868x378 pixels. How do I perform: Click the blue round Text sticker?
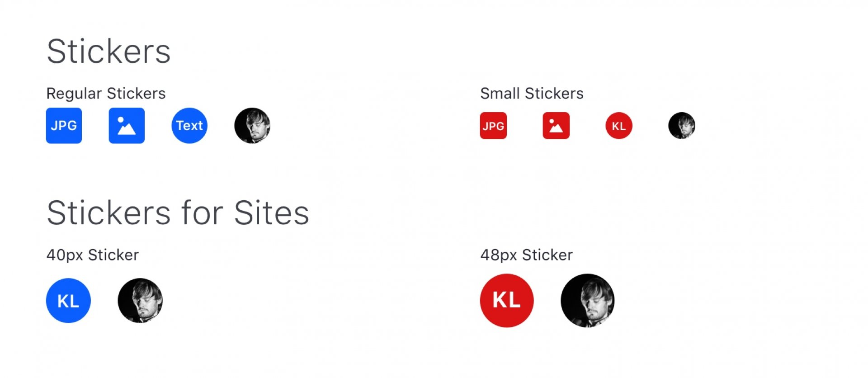[189, 126]
